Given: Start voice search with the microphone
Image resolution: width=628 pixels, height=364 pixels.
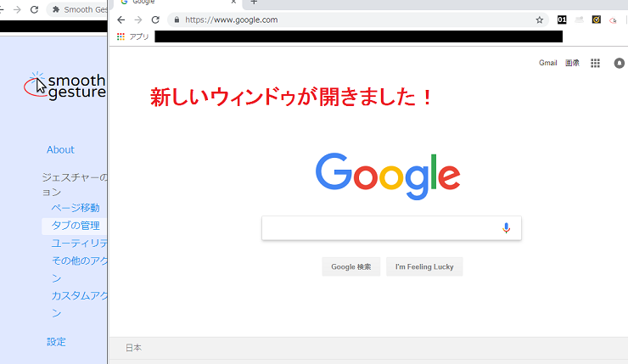Looking at the screenshot, I should point(507,228).
